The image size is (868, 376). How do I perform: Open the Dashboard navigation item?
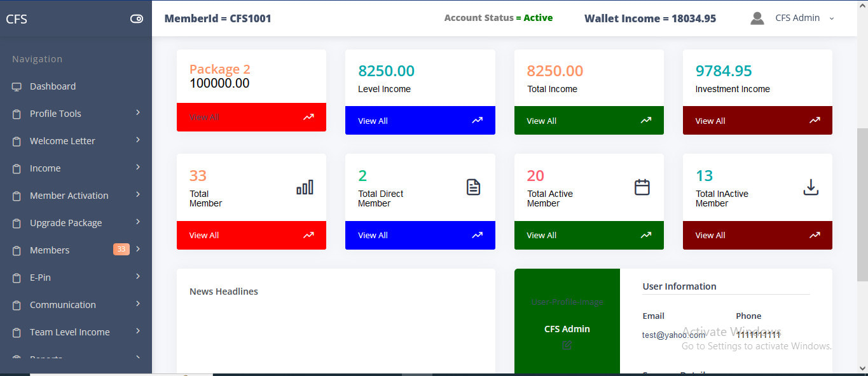pyautogui.click(x=53, y=86)
